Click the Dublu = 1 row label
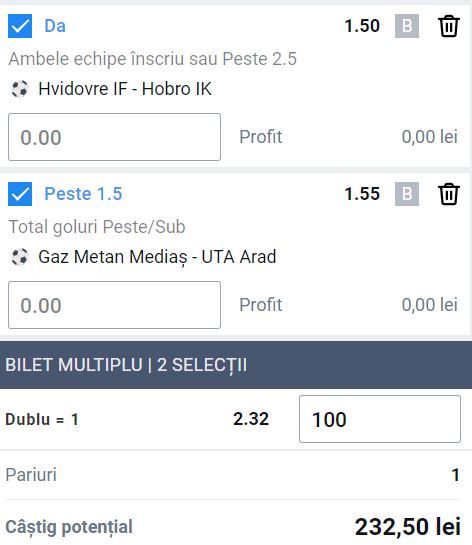472x545 pixels. 42,419
